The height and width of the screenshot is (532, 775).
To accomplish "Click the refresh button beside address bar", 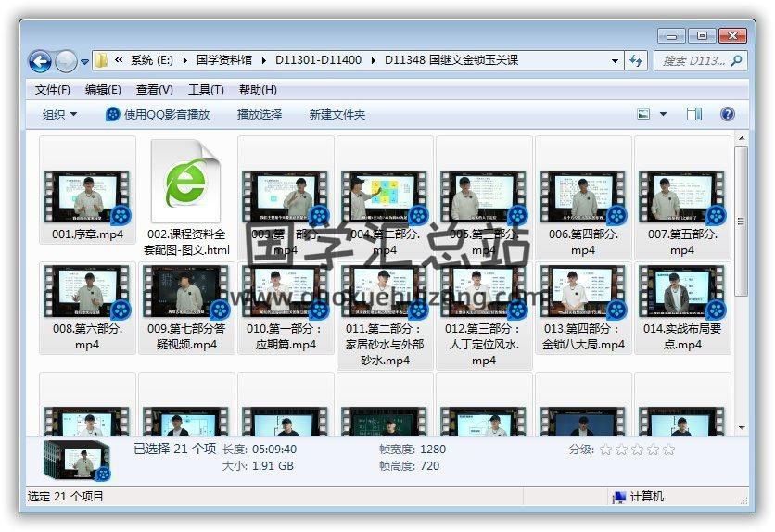I will click(x=636, y=60).
